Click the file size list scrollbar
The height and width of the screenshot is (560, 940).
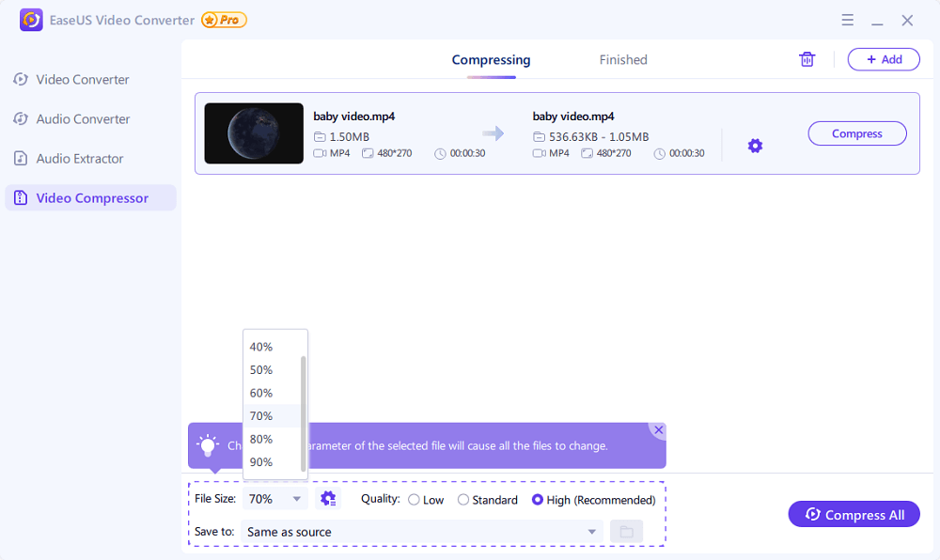303,413
